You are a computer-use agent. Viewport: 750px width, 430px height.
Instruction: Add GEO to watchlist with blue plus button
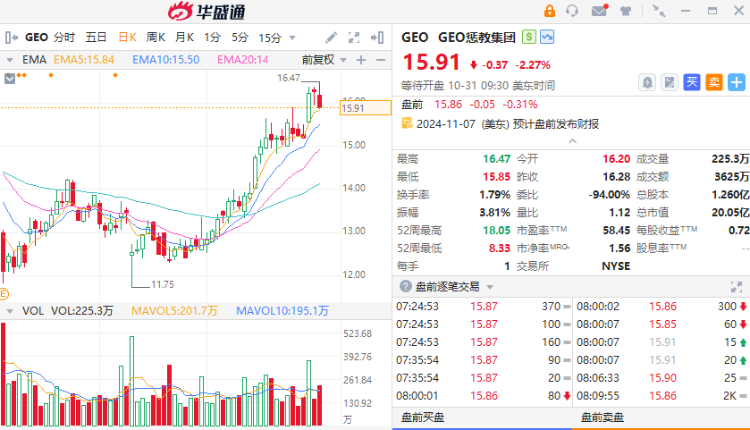click(x=737, y=83)
